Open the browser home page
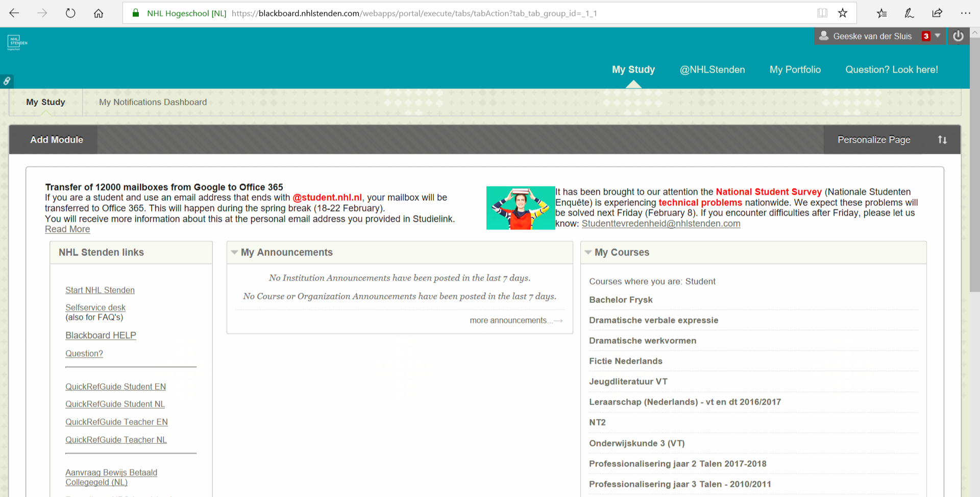The width and height of the screenshot is (980, 497). point(99,13)
